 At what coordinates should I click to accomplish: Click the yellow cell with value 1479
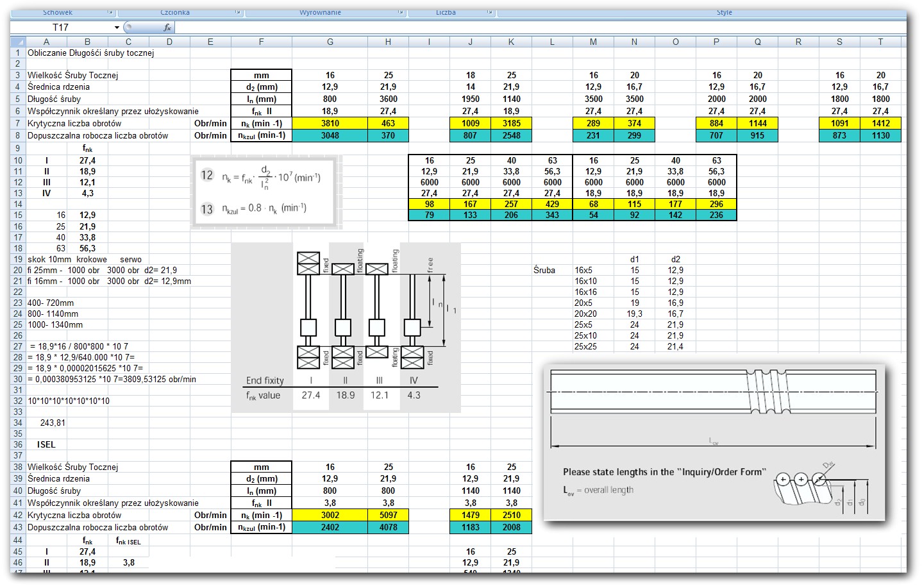(470, 515)
